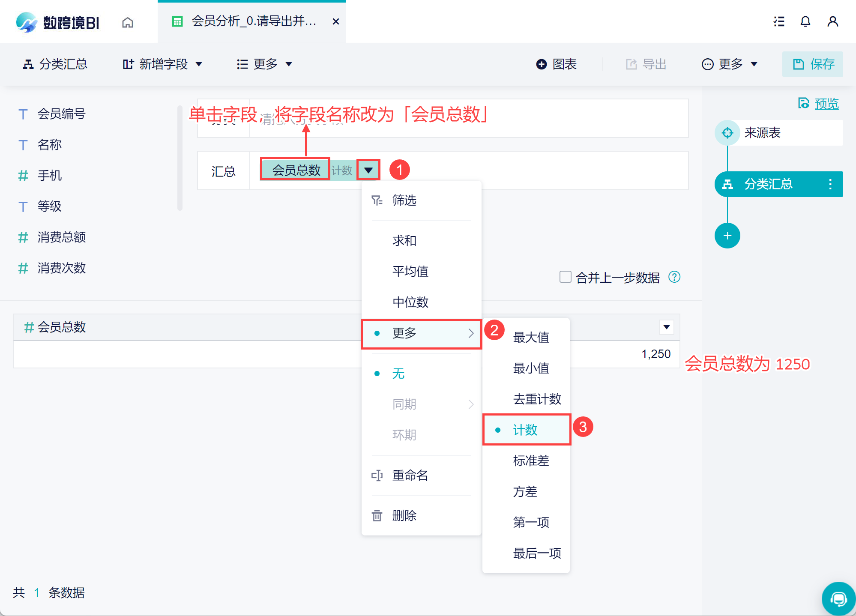Screen dimensions: 856x616
Task: Open the customer support chat bubble
Action: coord(838,598)
